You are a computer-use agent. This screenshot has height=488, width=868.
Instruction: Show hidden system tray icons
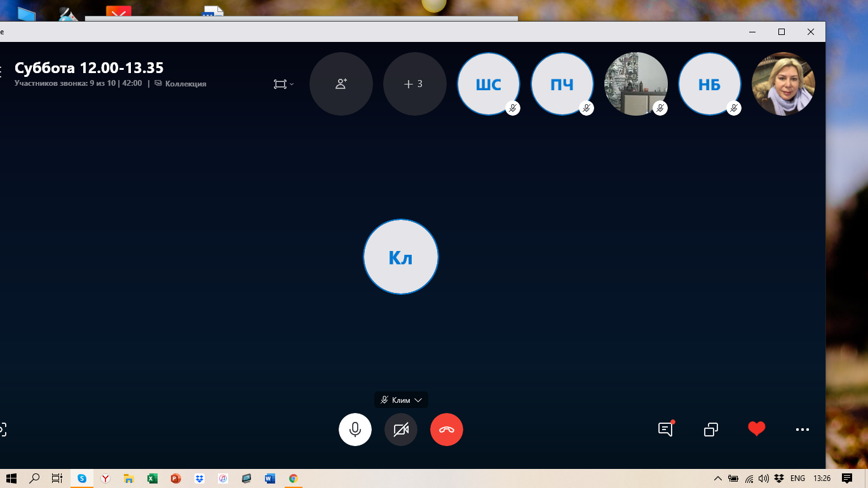[x=718, y=478]
